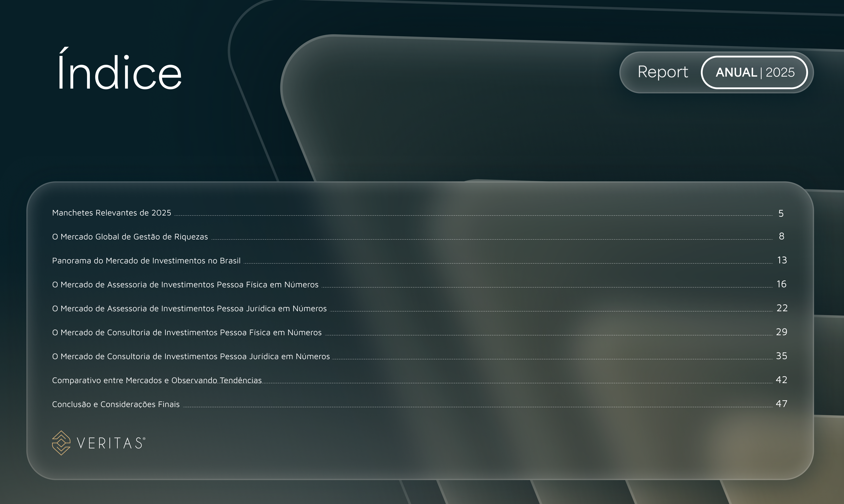This screenshot has width=844, height=504.
Task: Click page number 42
Action: click(782, 380)
